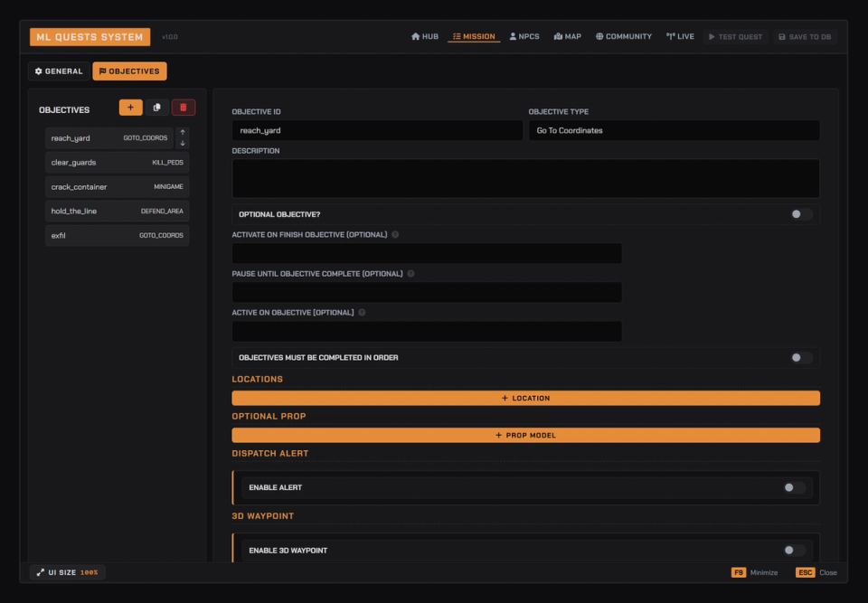Viewport: 868px width, 603px height.
Task: Click info icon beside Pause Until Objective Complete
Action: 410,274
